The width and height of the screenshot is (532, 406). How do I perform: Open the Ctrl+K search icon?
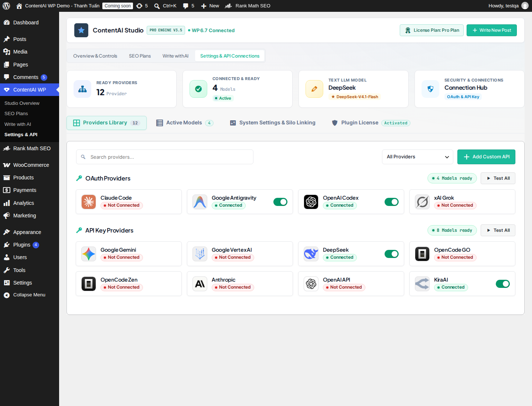[157, 6]
